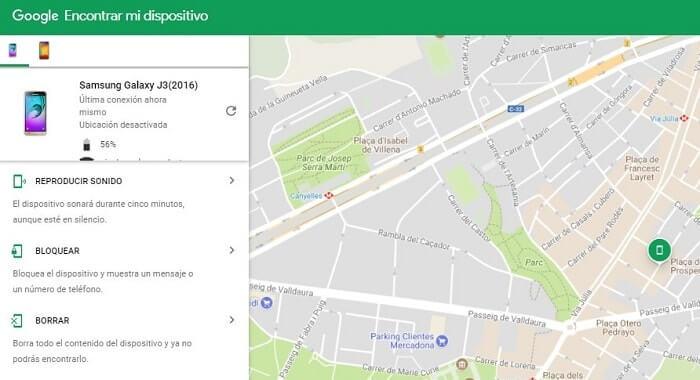This screenshot has height=380, width=700.
Task: Click the C-33 road shield on map
Action: [x=516, y=109]
